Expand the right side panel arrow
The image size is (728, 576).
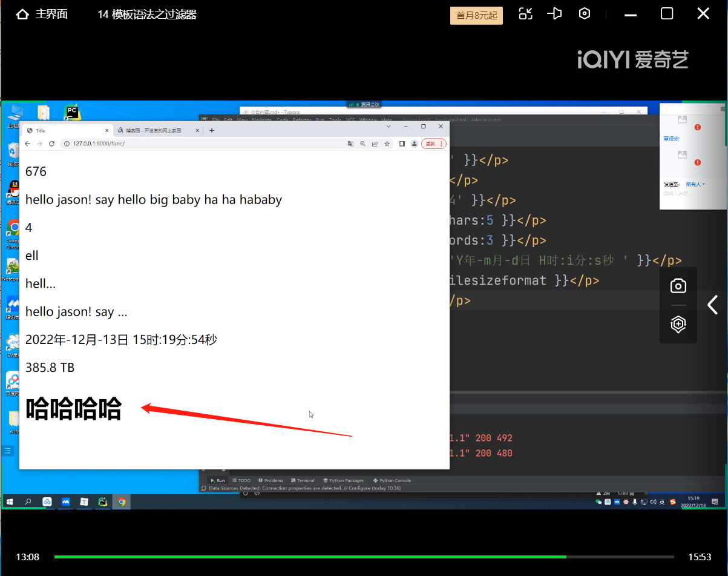point(713,304)
